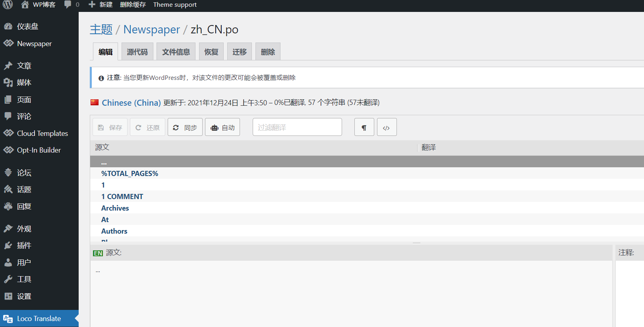Click the 保存 save button
This screenshot has width=644, height=327.
(110, 127)
